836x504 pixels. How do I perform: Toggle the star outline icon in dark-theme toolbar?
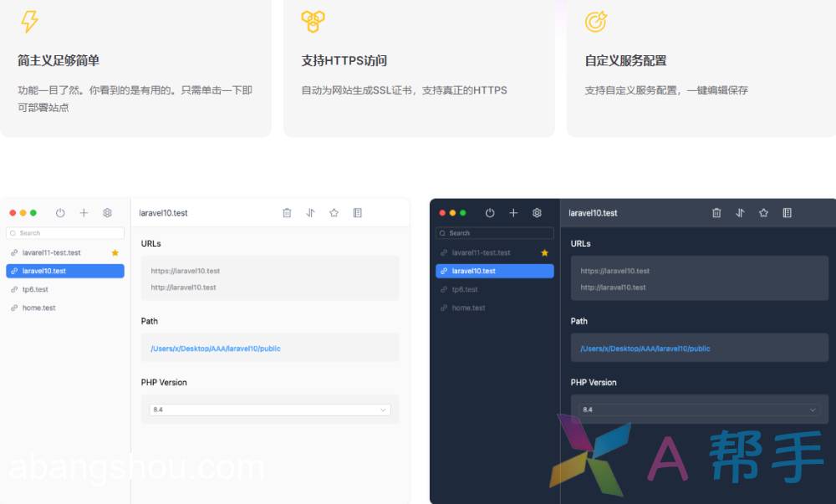(x=763, y=213)
